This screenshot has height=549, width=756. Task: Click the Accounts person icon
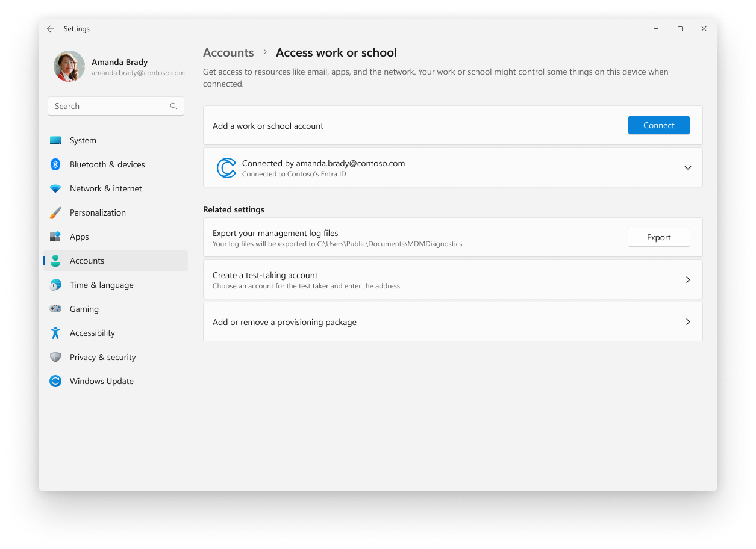pyautogui.click(x=55, y=261)
